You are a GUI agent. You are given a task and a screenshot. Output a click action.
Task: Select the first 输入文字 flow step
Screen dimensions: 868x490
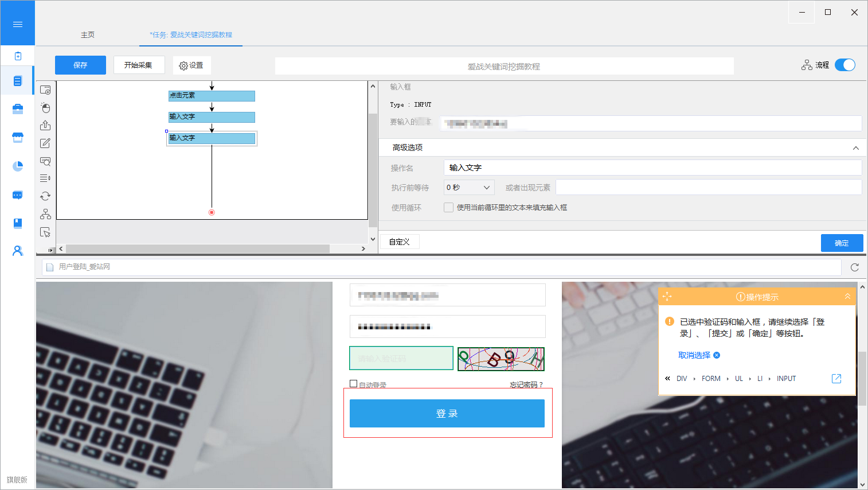click(x=212, y=117)
